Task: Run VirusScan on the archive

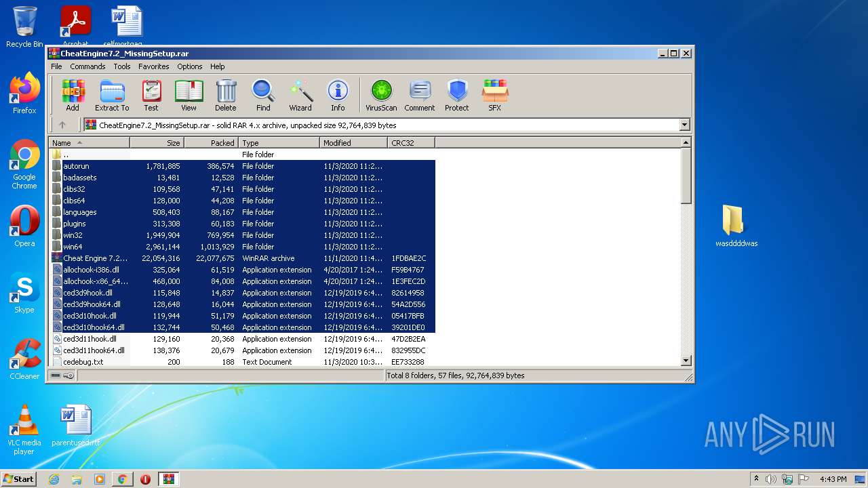Action: pos(381,96)
